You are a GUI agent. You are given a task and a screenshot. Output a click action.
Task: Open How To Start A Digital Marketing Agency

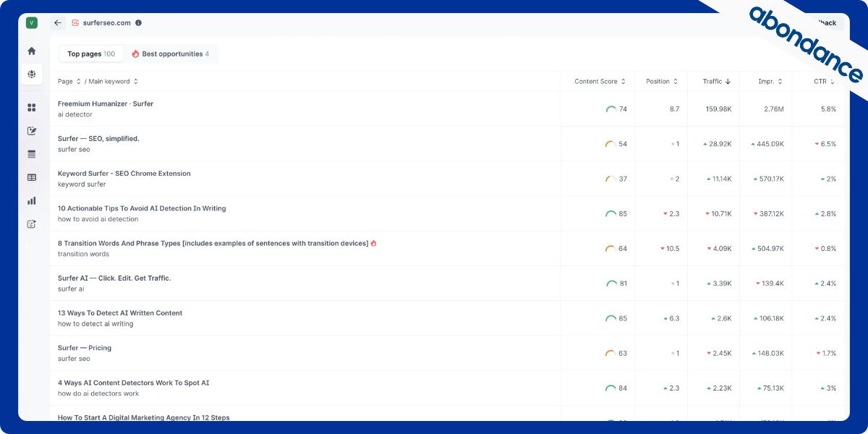click(144, 417)
